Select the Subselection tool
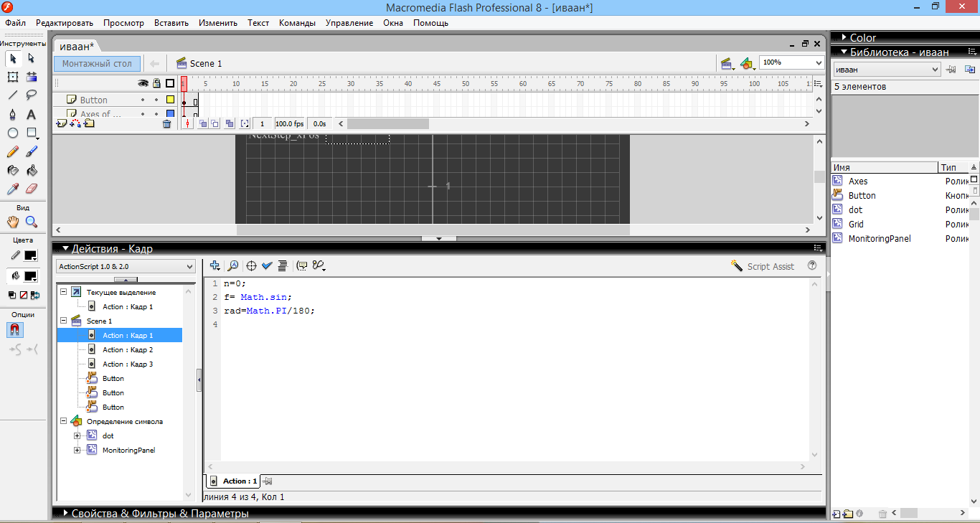The image size is (980, 523). 32,58
